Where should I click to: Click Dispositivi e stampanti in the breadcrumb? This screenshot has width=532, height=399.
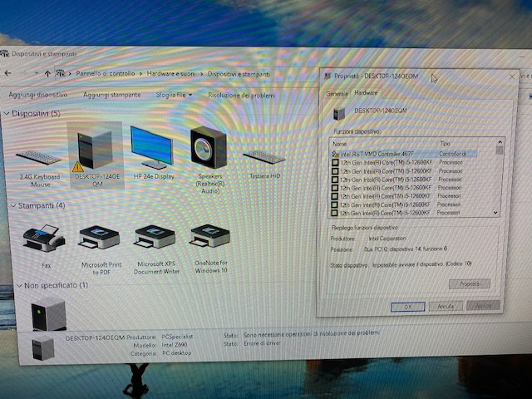pyautogui.click(x=239, y=74)
